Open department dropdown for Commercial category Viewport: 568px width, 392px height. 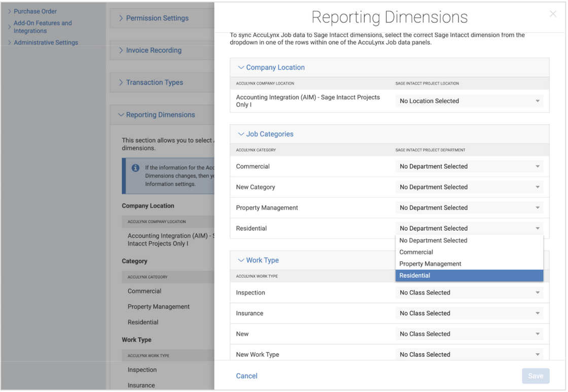tap(469, 166)
